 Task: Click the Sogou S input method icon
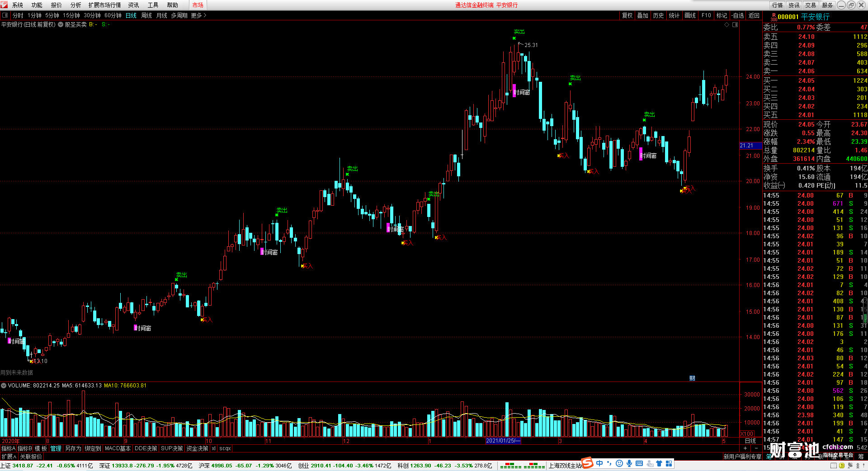click(587, 463)
